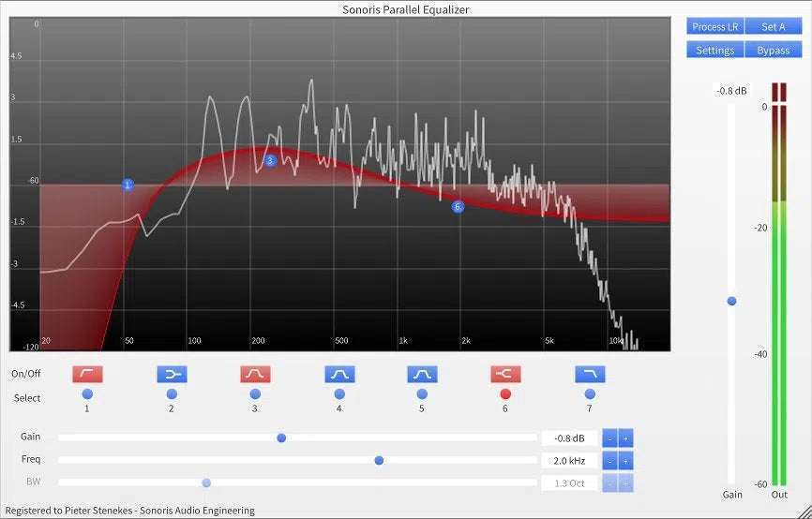This screenshot has width=812, height=519.
Task: Select band 4 radio dot
Action: [339, 394]
